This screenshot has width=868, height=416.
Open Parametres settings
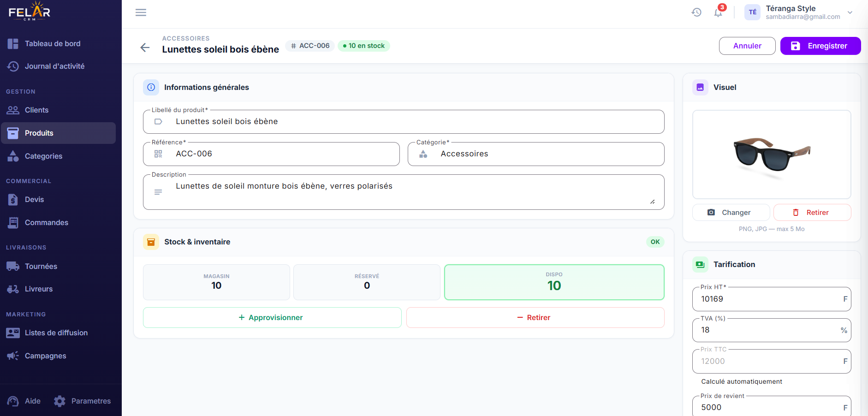[82, 401]
